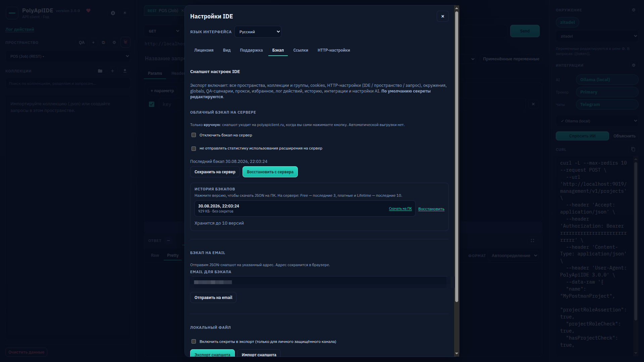Switch to Лицензия tab
This screenshot has height=362, width=644.
tap(204, 50)
